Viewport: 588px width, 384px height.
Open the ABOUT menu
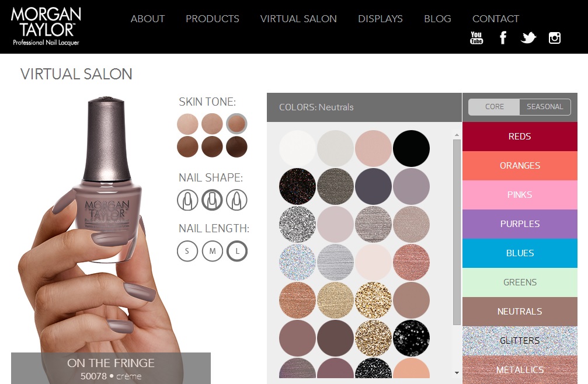click(147, 19)
